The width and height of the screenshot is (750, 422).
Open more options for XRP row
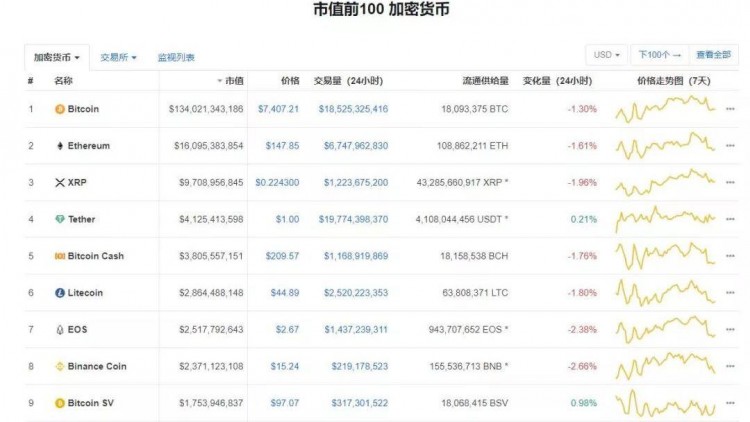pos(730,183)
